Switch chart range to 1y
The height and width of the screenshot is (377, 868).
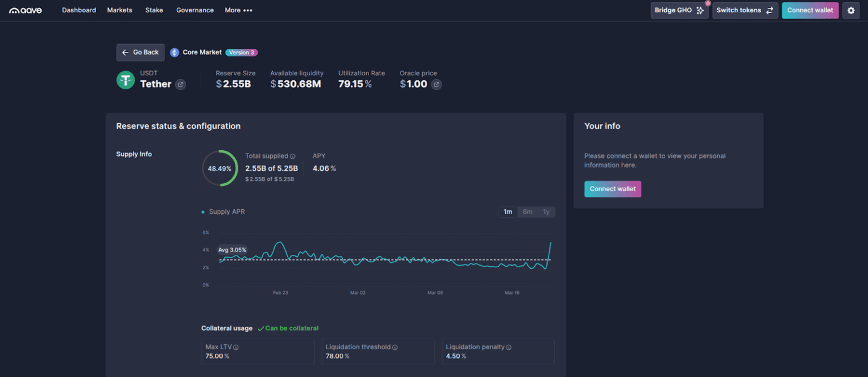(x=546, y=212)
